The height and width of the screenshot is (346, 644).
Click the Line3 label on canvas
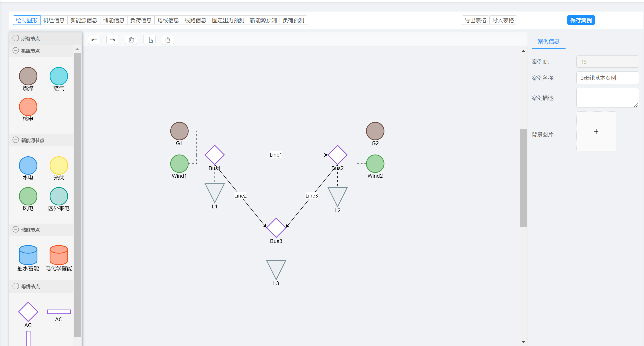[x=312, y=195]
